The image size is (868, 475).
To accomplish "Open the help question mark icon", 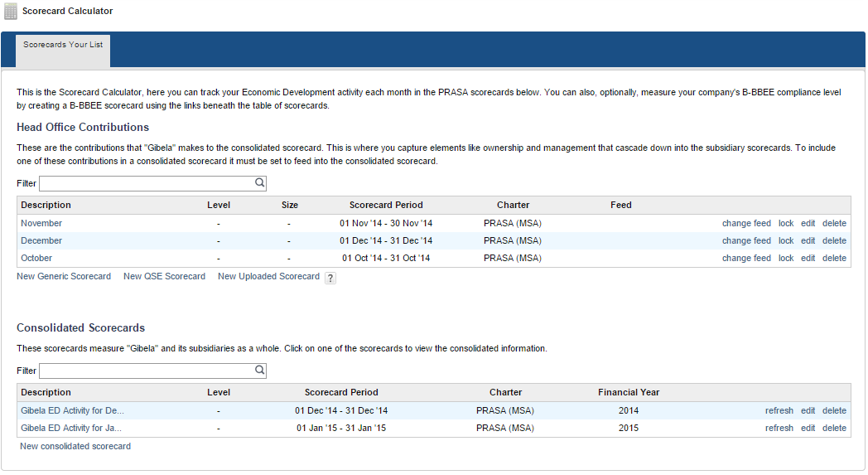I will click(x=330, y=279).
